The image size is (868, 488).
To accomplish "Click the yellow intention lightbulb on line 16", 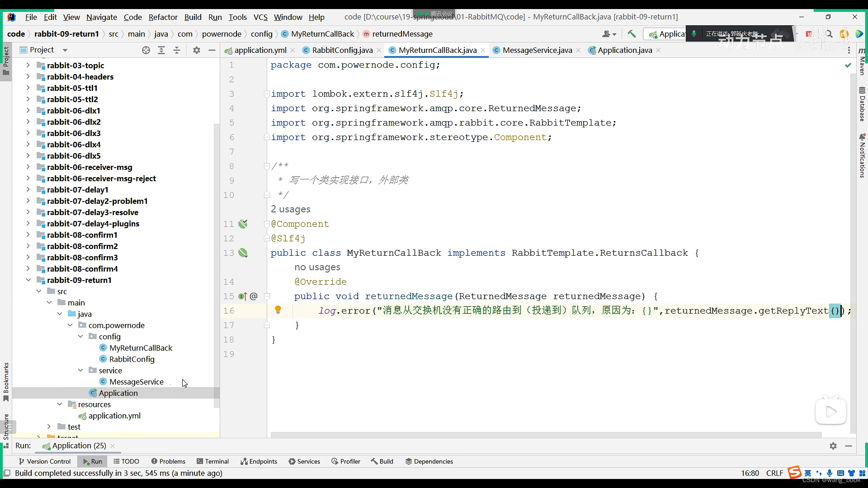I will pyautogui.click(x=278, y=310).
